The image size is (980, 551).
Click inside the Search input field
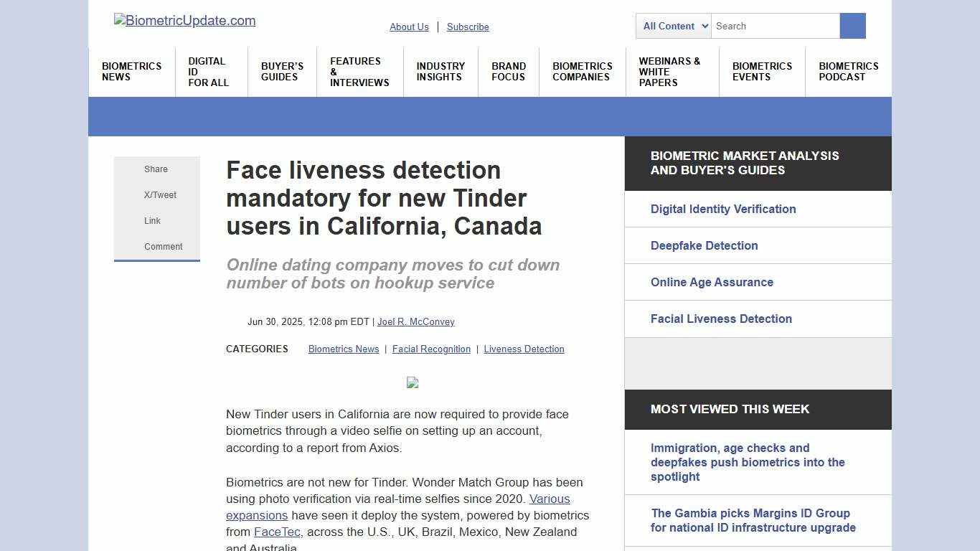(775, 26)
